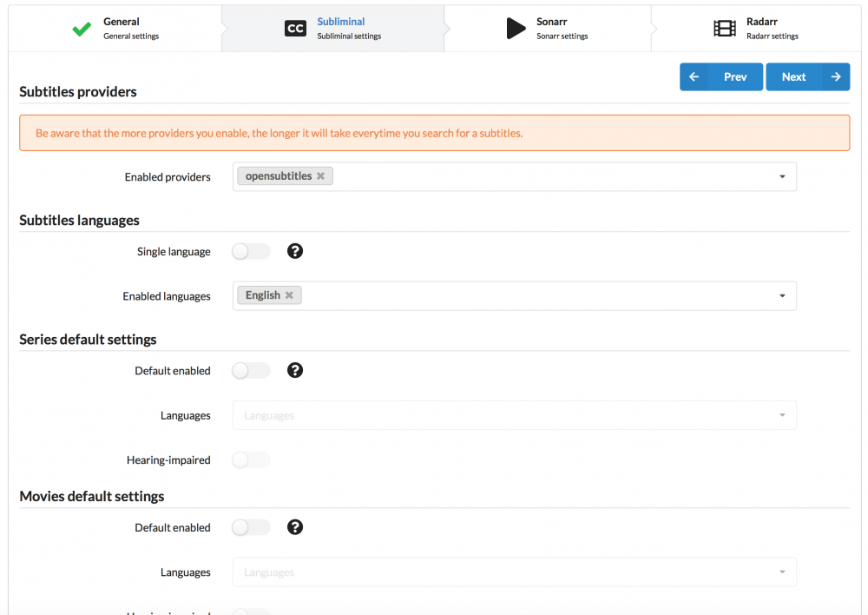Viewport: 868px width, 615px height.
Task: Expand the Enabled providers dropdown arrow
Action: coord(782,176)
